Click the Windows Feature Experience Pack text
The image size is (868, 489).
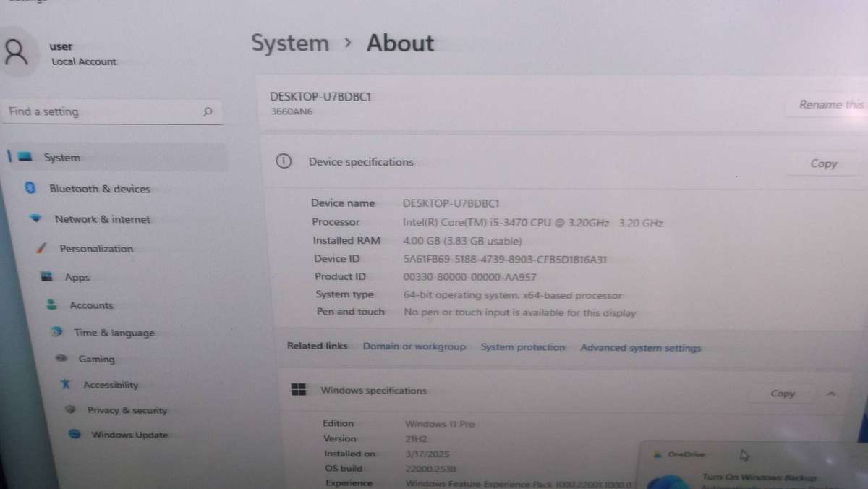pyautogui.click(x=519, y=484)
